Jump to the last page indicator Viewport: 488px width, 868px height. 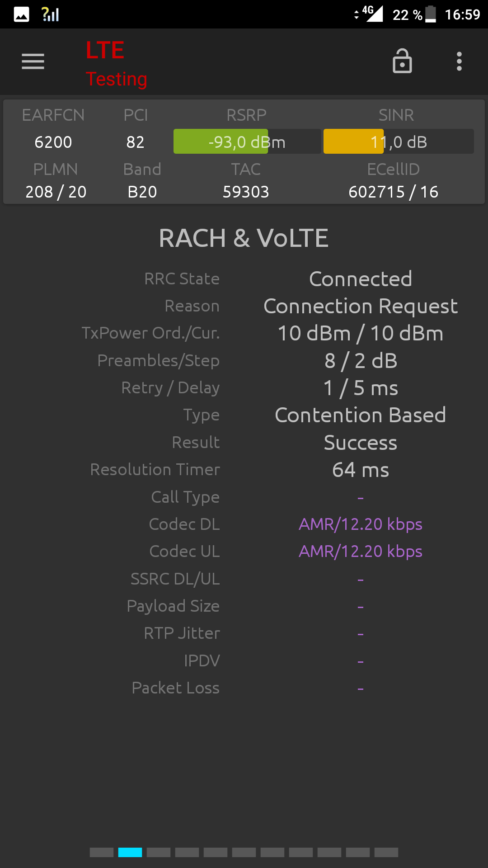[386, 852]
